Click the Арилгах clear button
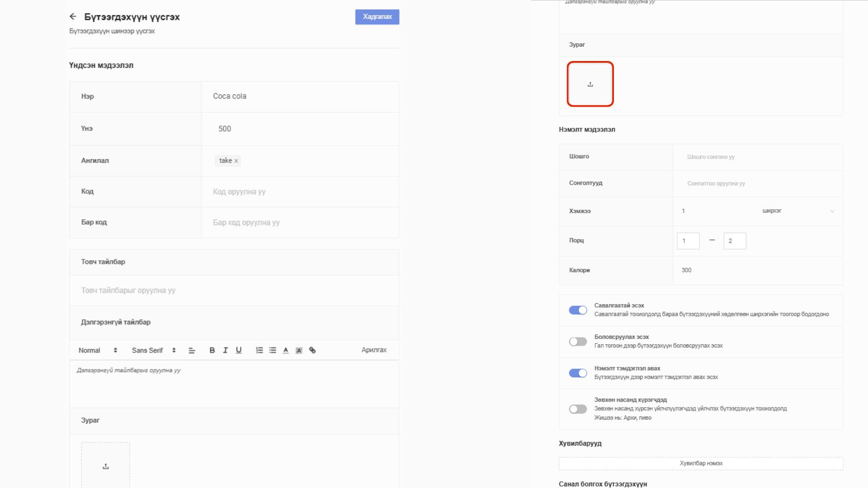868x488 pixels. click(374, 350)
